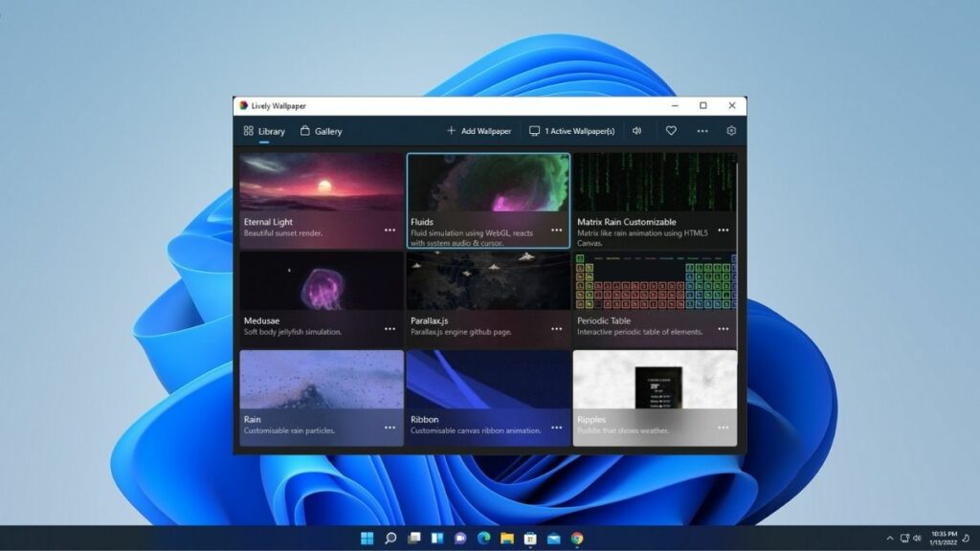Screen dimensions: 980x551
Task: Click the moon icon beside the clock
Action: (967, 539)
